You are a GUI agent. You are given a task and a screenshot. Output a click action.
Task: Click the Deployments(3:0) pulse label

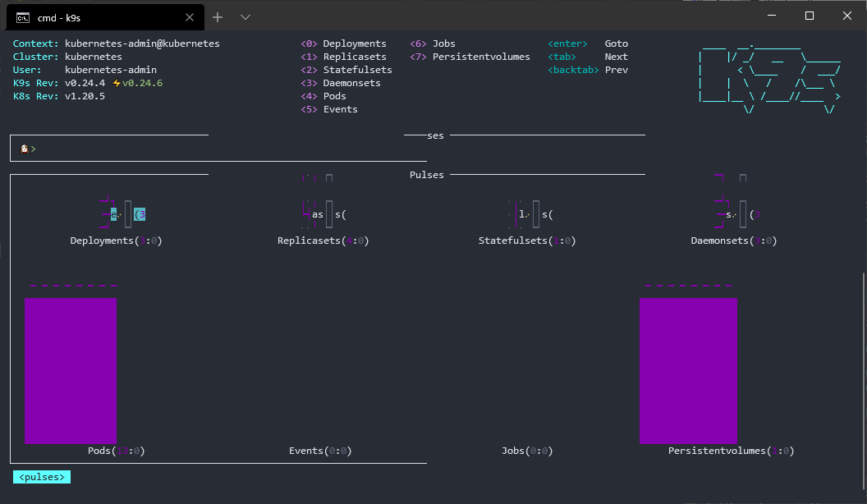[116, 241]
